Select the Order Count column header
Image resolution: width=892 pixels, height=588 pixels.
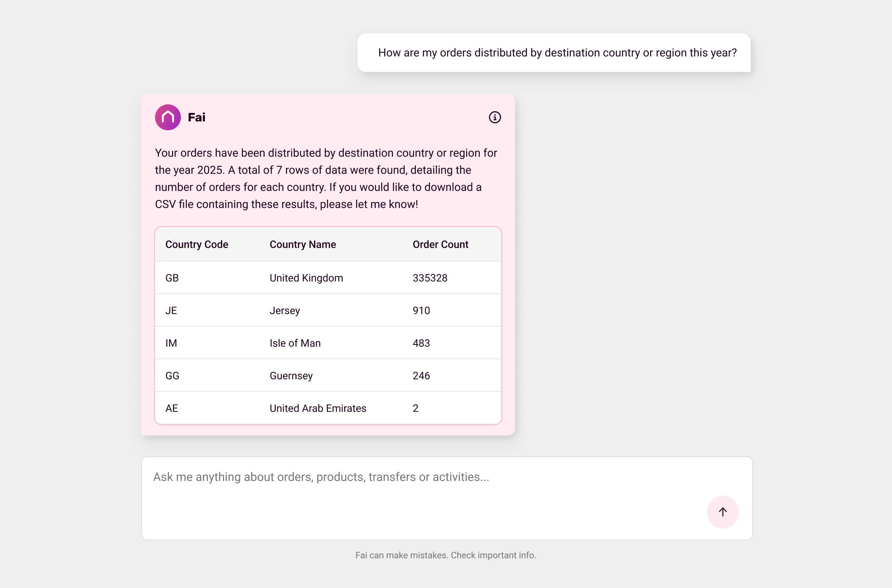tap(440, 244)
